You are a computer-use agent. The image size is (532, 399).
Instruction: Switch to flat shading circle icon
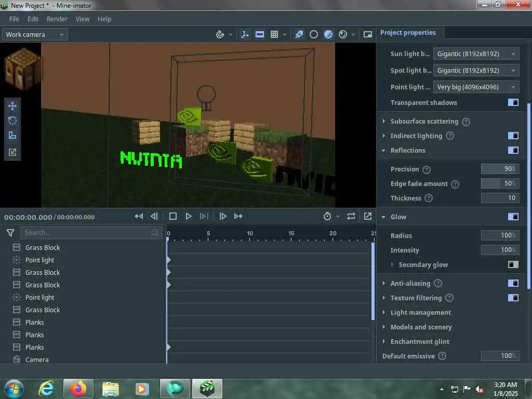click(x=314, y=34)
